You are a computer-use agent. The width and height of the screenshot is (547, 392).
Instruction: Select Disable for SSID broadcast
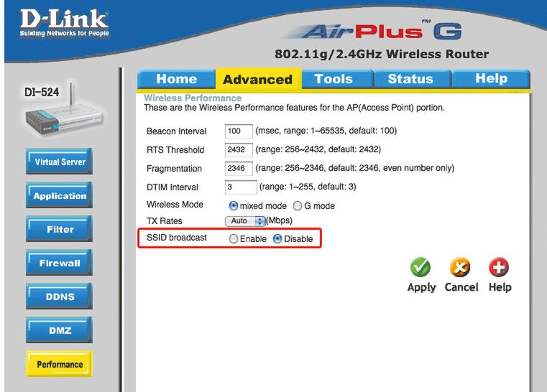[277, 238]
